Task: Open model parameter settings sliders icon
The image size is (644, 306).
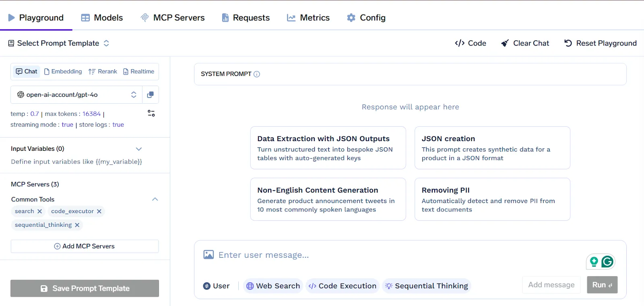Action: [151, 113]
